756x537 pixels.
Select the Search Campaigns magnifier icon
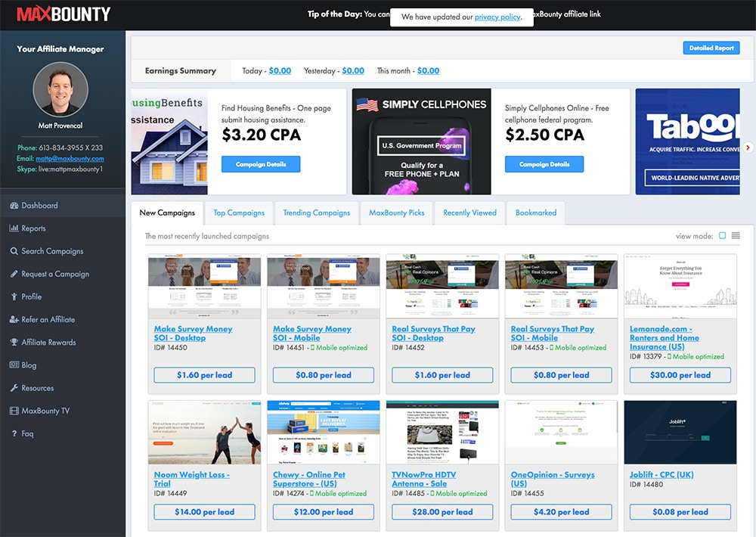[x=13, y=250]
